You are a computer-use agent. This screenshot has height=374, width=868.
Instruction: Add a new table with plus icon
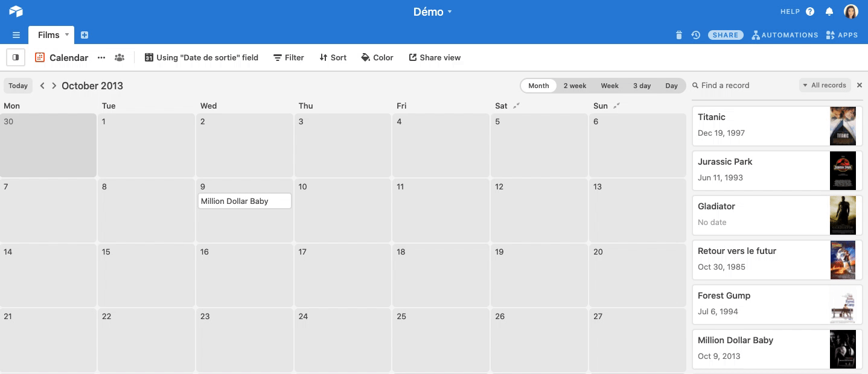coord(85,35)
